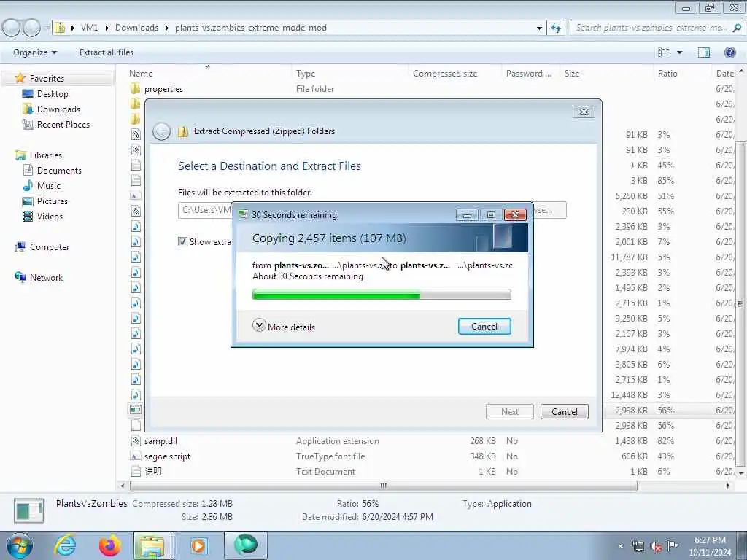Launch Internet Explorer from the taskbar
747x560 pixels.
click(x=64, y=545)
